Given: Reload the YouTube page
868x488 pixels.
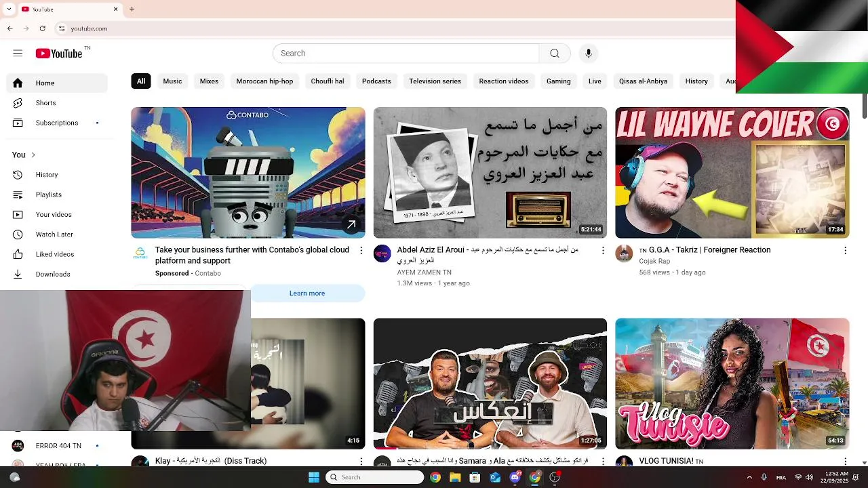Looking at the screenshot, I should 43,28.
